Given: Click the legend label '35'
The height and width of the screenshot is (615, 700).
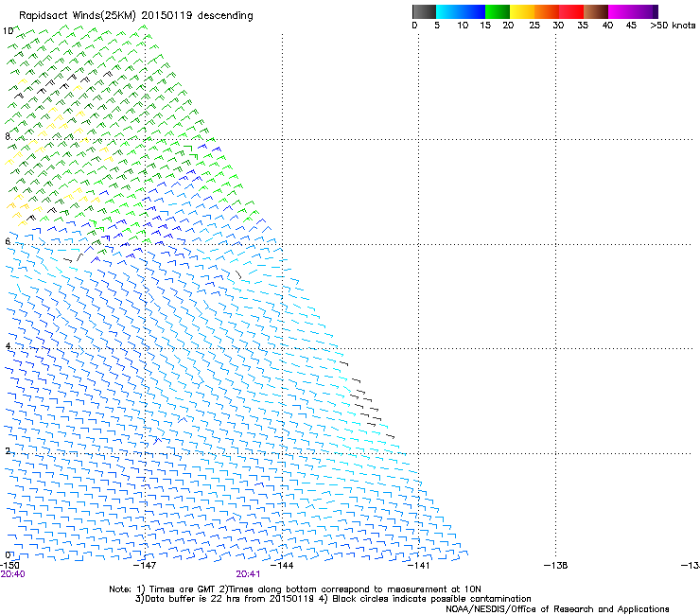Looking at the screenshot, I should (x=583, y=26).
